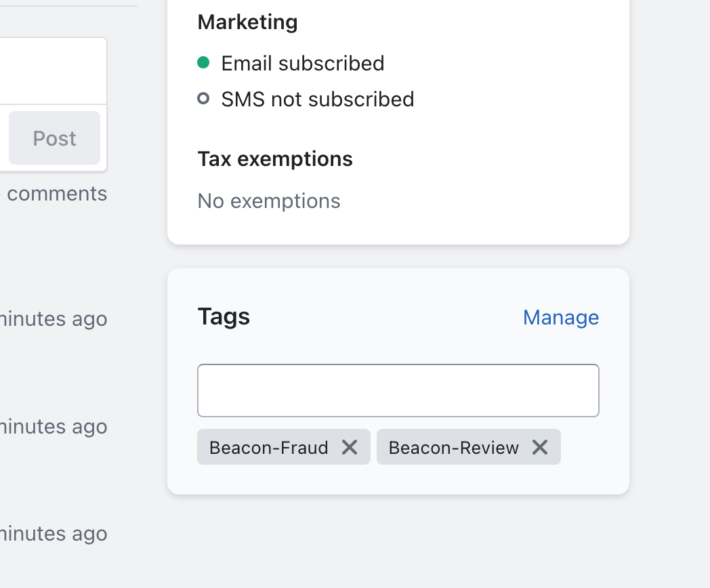Click the SMS not subscribed text
Image resolution: width=710 pixels, height=588 pixels.
click(318, 100)
